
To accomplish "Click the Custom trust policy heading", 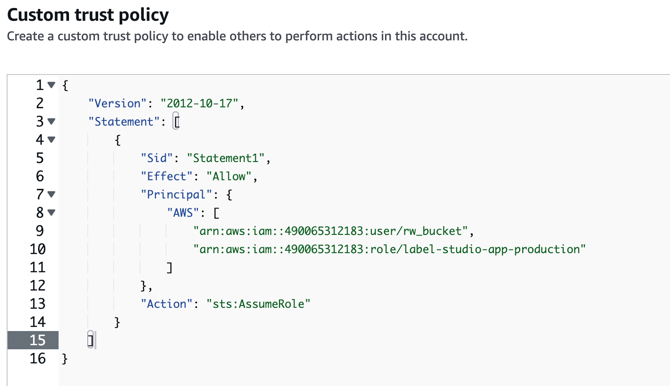I will click(88, 15).
